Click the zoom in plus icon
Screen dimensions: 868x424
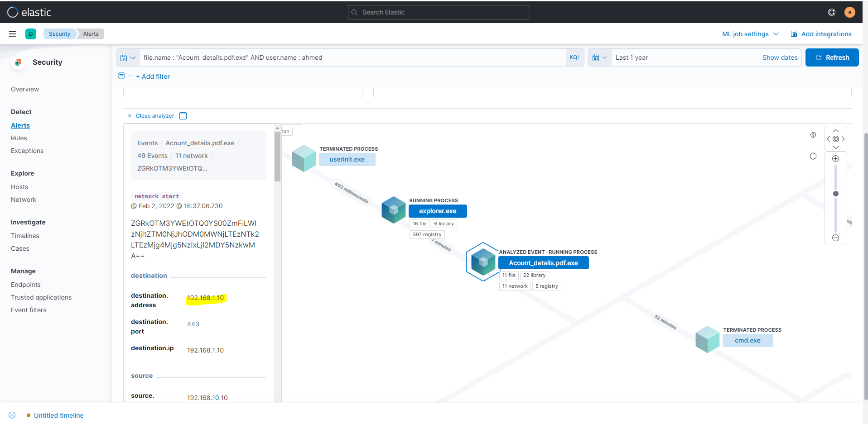coord(835,159)
